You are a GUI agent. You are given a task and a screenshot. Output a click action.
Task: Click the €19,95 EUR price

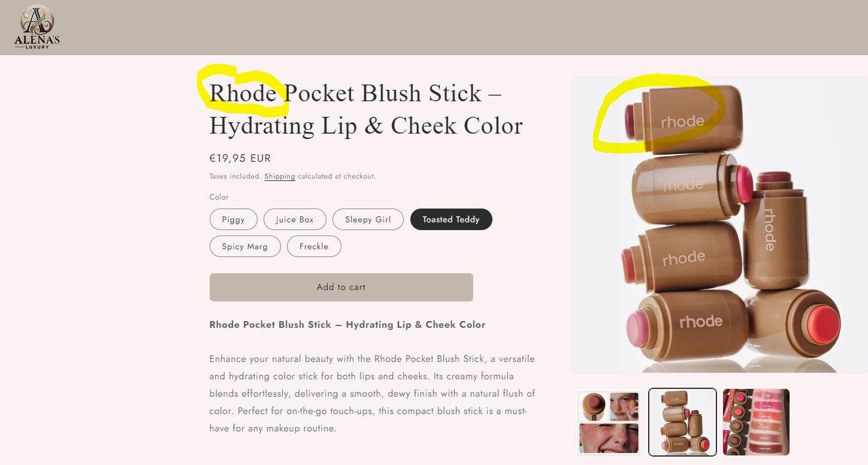click(x=240, y=158)
